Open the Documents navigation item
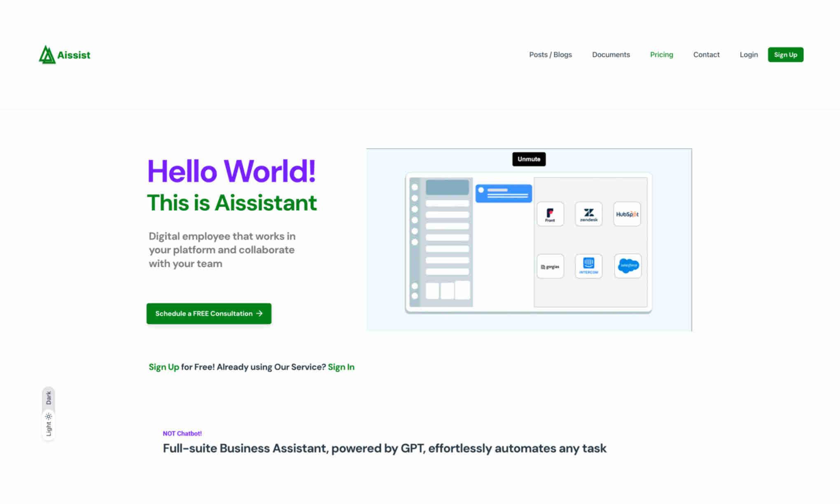 tap(611, 55)
